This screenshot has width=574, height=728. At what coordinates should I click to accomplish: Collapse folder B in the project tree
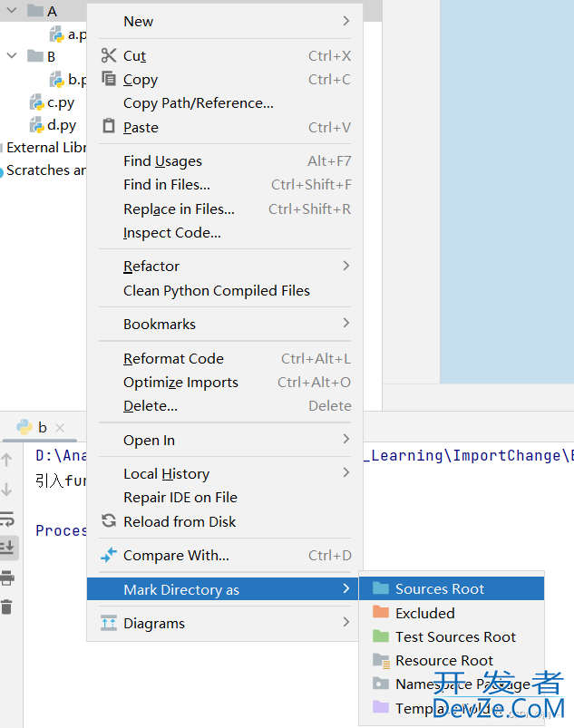click(12, 55)
